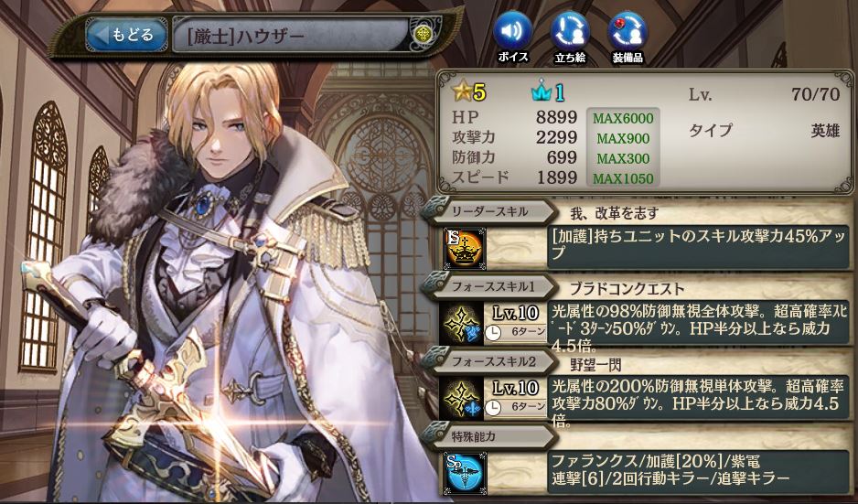
Task: Click the ボイス speaker icon
Action: 513,31
